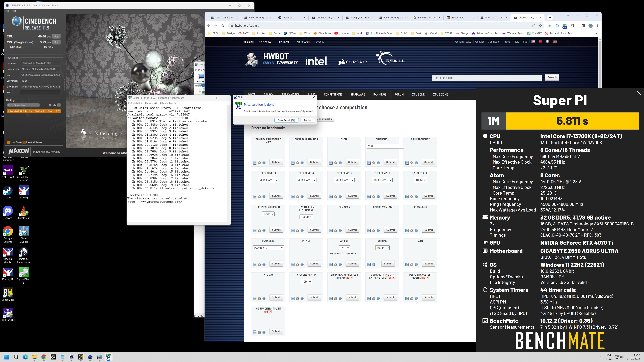This screenshot has height=362, width=644.
Task: Click the info icon in the GEEKBENCH5 card
Action: point(340,197)
